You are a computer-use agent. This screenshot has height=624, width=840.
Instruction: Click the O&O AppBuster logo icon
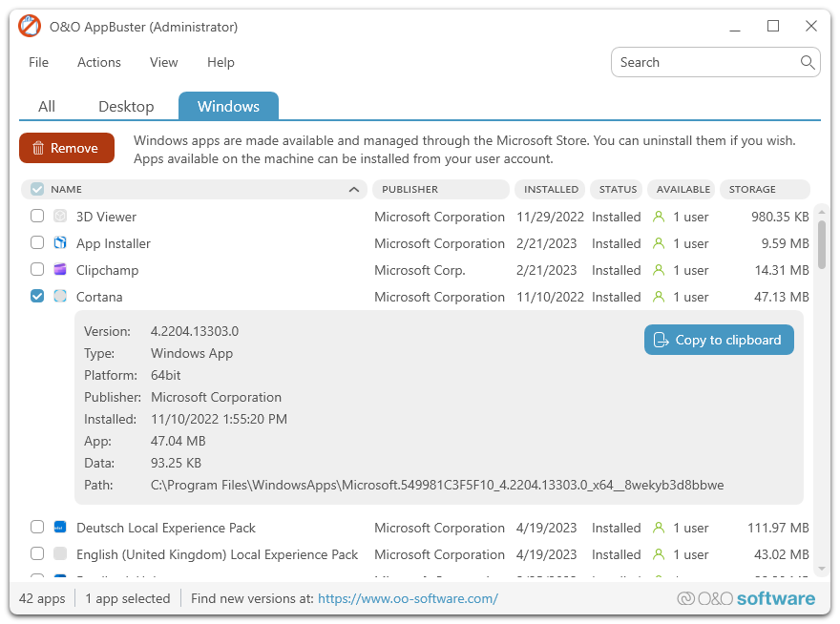(x=30, y=27)
